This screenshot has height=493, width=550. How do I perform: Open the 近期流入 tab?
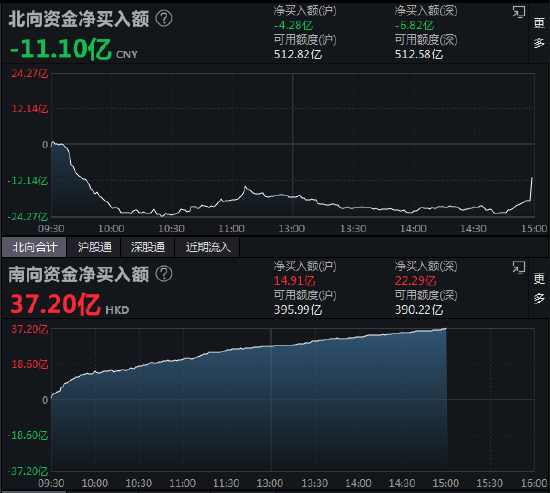208,247
